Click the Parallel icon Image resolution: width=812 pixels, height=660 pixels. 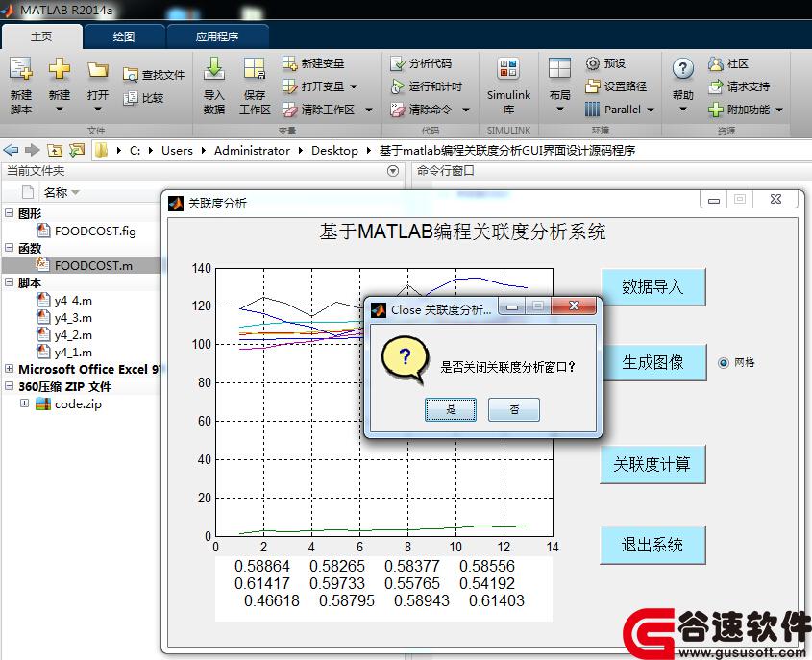pos(593,110)
